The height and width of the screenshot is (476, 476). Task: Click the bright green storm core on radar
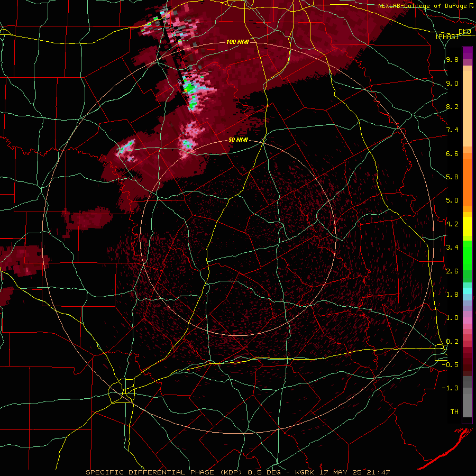coord(190,88)
